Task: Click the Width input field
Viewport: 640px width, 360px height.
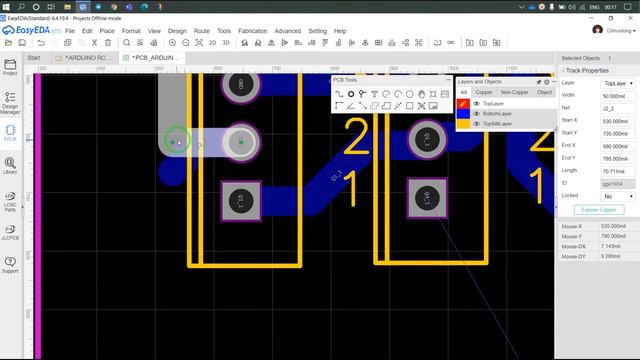Action: point(618,96)
